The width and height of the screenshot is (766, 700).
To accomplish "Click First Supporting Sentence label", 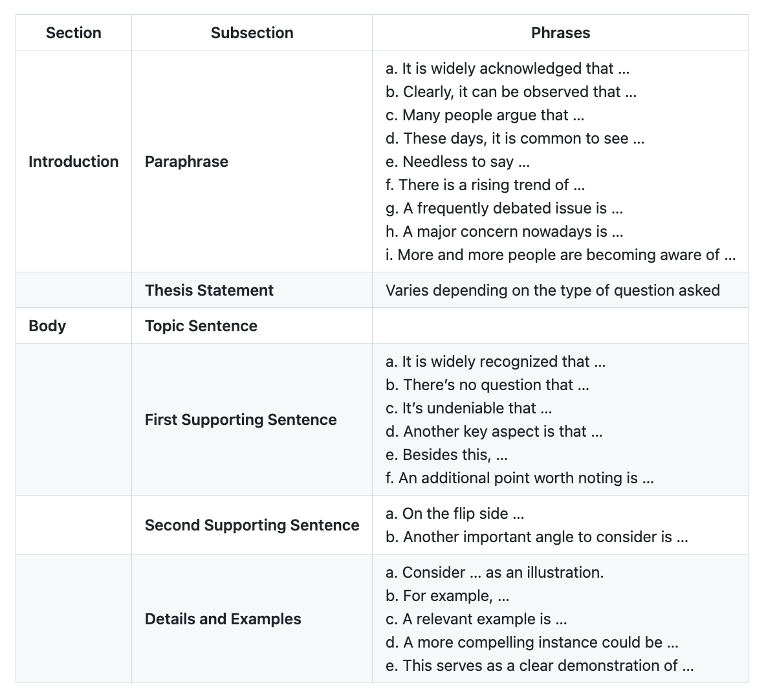I will coord(241,420).
